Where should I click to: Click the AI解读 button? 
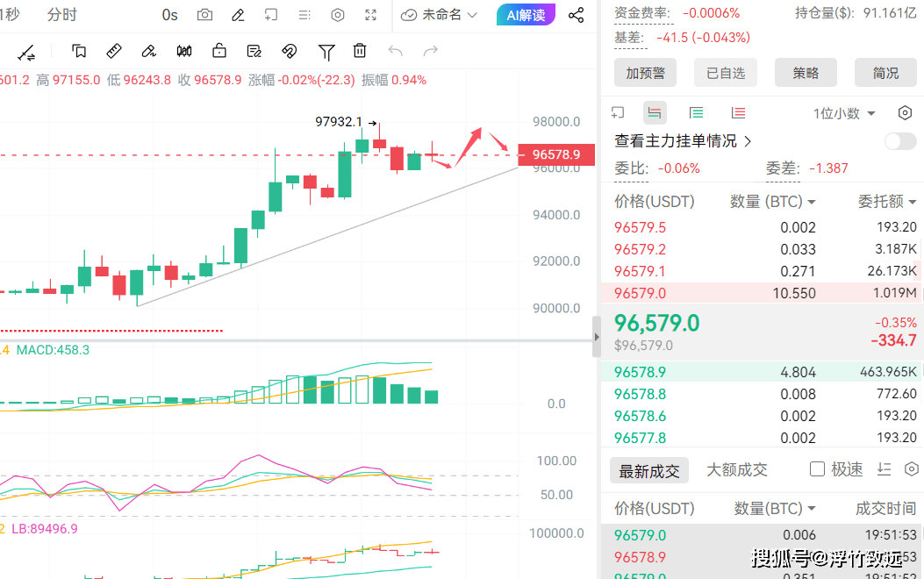coord(526,15)
